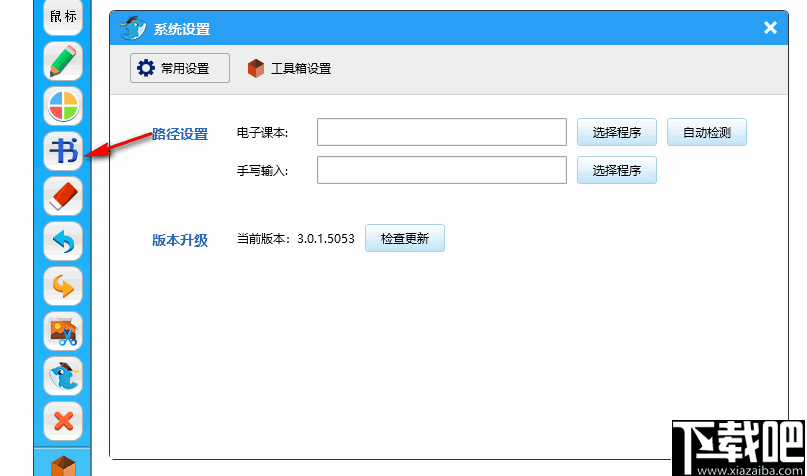This screenshot has width=807, height=476.
Task: Click the orange redo arrow
Action: (63, 286)
